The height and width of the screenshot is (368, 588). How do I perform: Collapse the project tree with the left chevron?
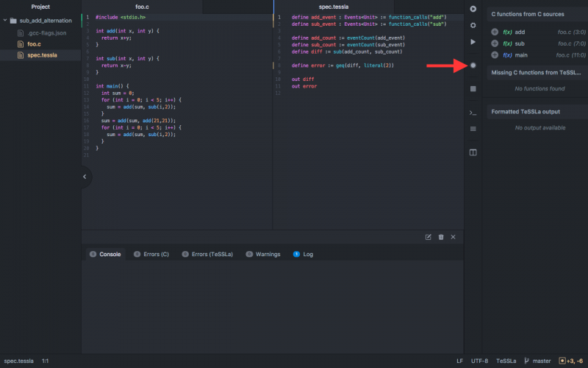[85, 177]
